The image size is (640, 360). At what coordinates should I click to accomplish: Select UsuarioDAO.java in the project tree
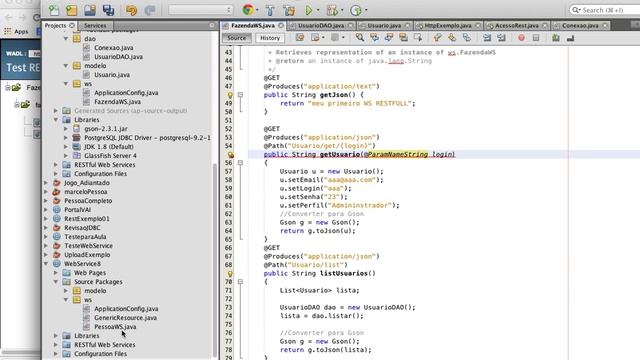pyautogui.click(x=118, y=57)
